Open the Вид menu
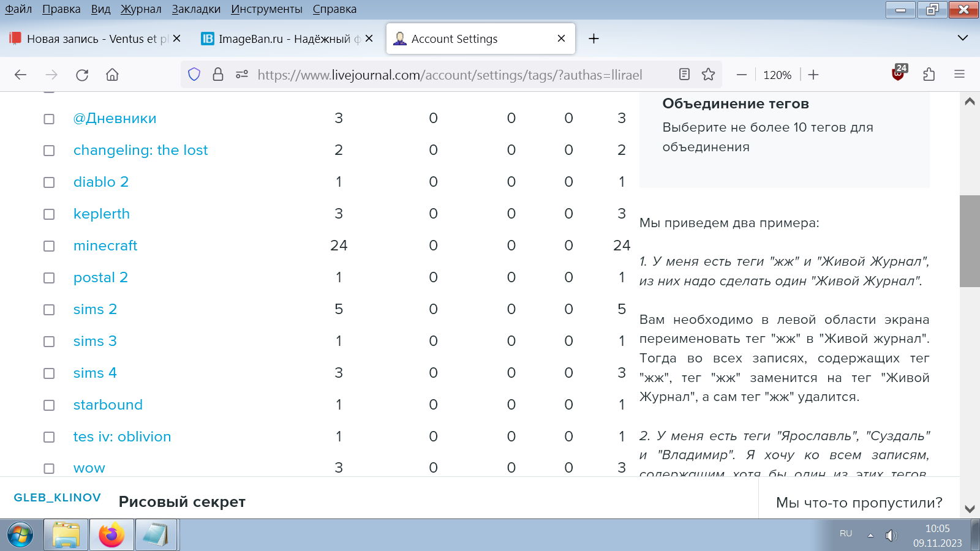This screenshot has width=980, height=551. click(100, 9)
